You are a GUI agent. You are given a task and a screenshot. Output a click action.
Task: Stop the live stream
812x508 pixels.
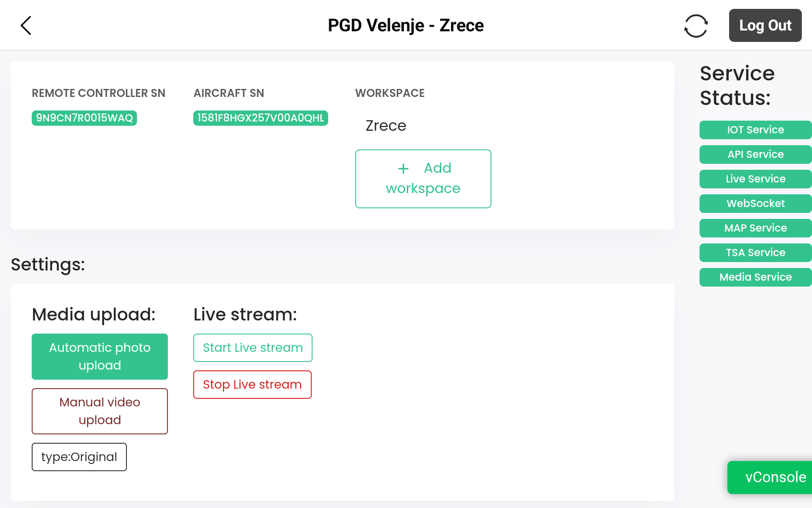[252, 384]
